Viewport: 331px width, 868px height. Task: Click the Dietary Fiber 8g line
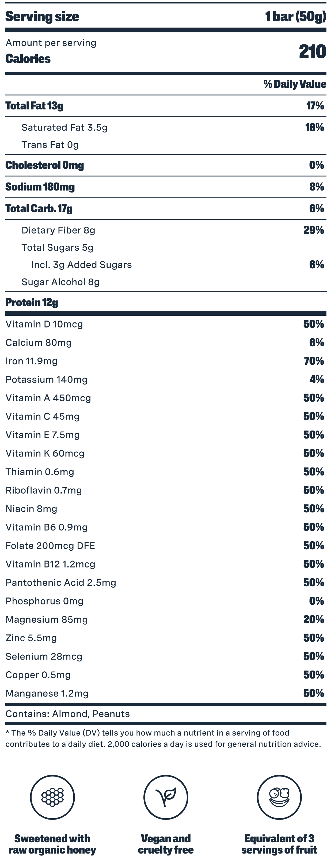pyautogui.click(x=58, y=230)
